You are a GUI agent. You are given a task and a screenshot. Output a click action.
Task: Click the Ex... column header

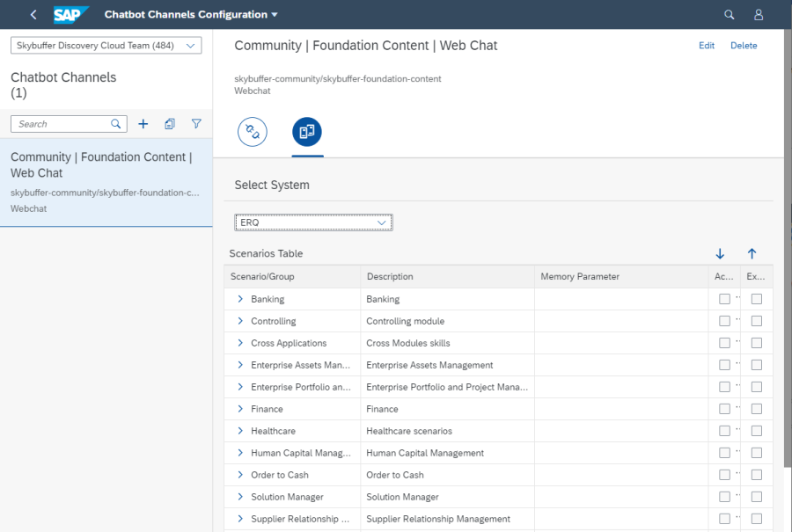pos(756,277)
